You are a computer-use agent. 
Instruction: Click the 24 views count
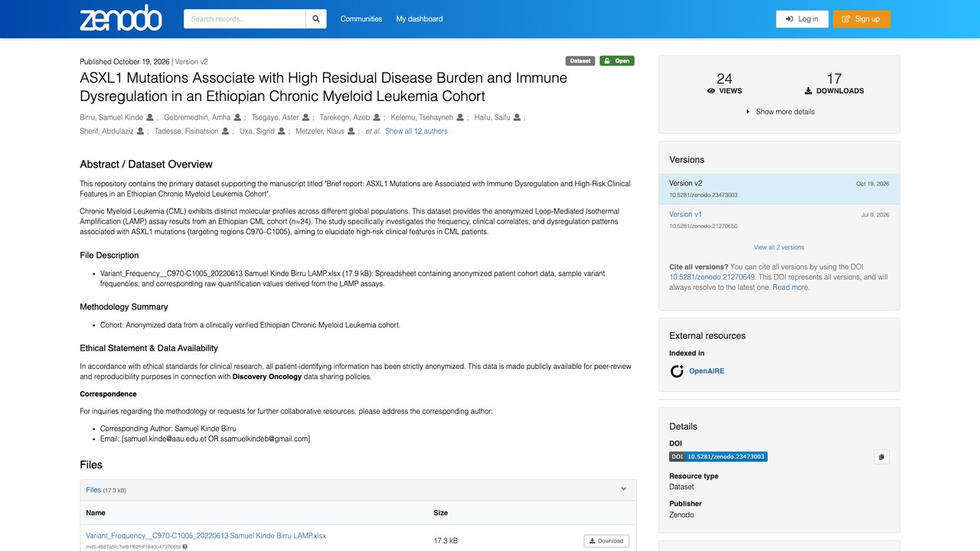(x=724, y=78)
